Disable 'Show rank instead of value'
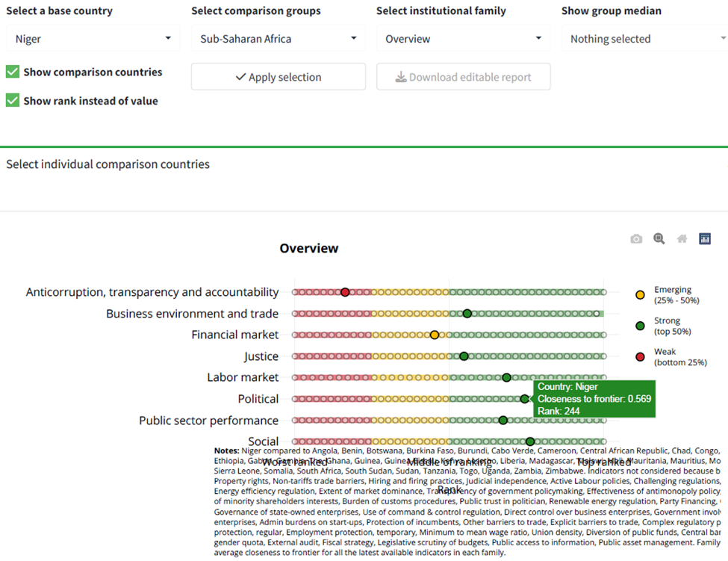 [13, 100]
